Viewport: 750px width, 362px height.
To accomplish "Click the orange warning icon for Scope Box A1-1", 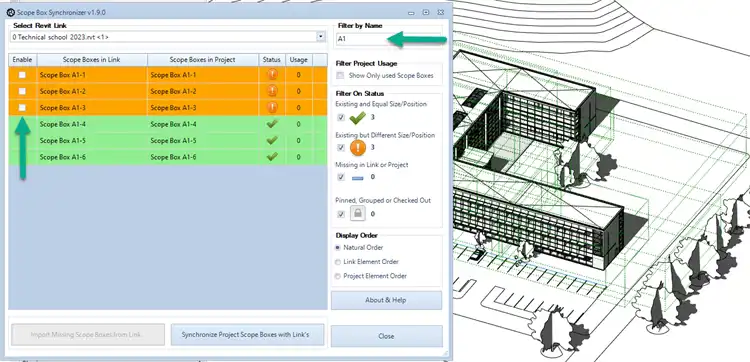I will pos(272,75).
